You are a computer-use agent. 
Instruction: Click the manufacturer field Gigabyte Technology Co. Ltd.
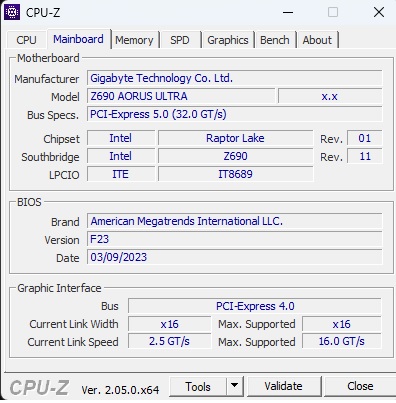235,78
